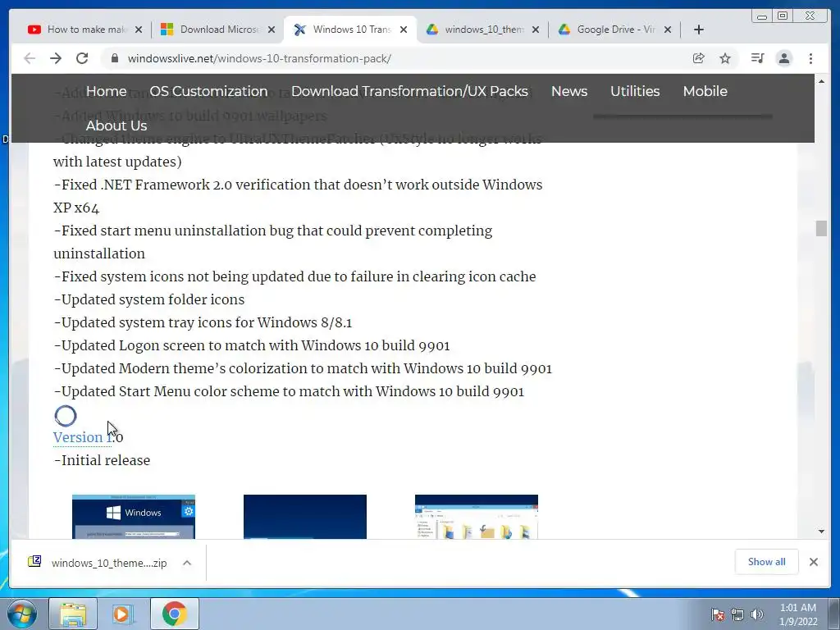
Task: Click the vertical scrollbar thumb
Action: (821, 228)
